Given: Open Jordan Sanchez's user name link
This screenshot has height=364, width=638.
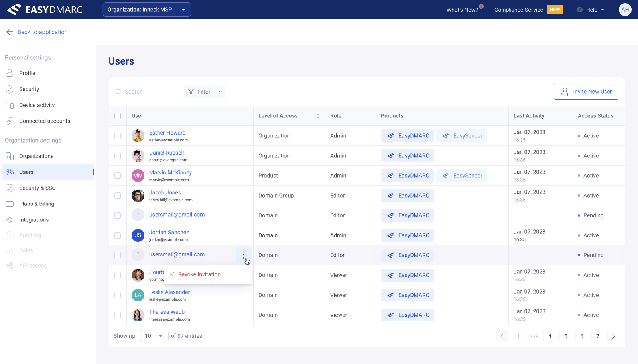Looking at the screenshot, I should click(169, 232).
